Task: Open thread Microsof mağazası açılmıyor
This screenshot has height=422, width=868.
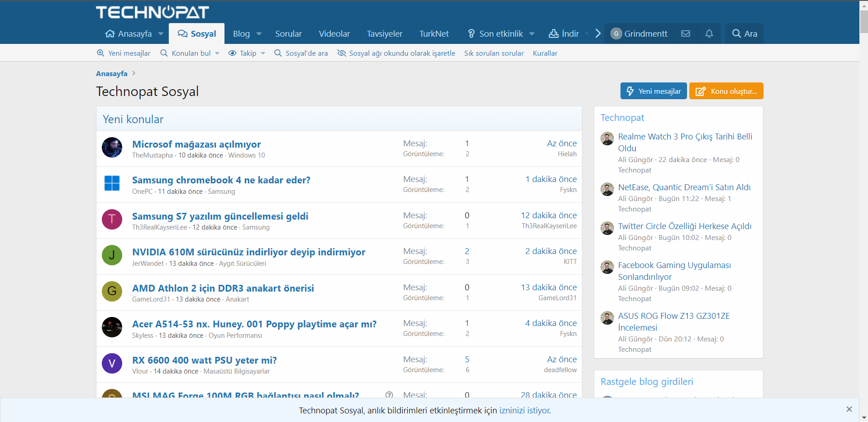Action: point(196,144)
